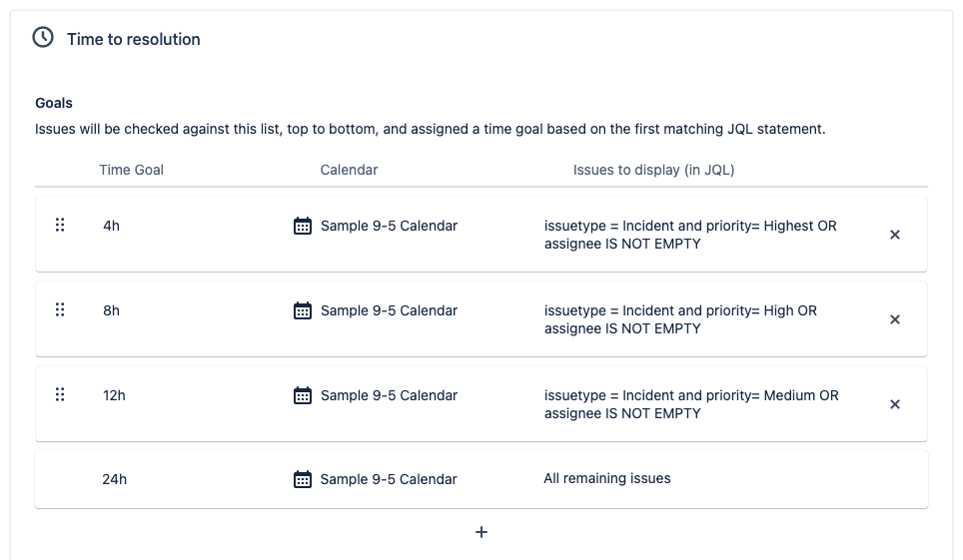Delete the 12h Medium priority goal

pyautogui.click(x=895, y=404)
